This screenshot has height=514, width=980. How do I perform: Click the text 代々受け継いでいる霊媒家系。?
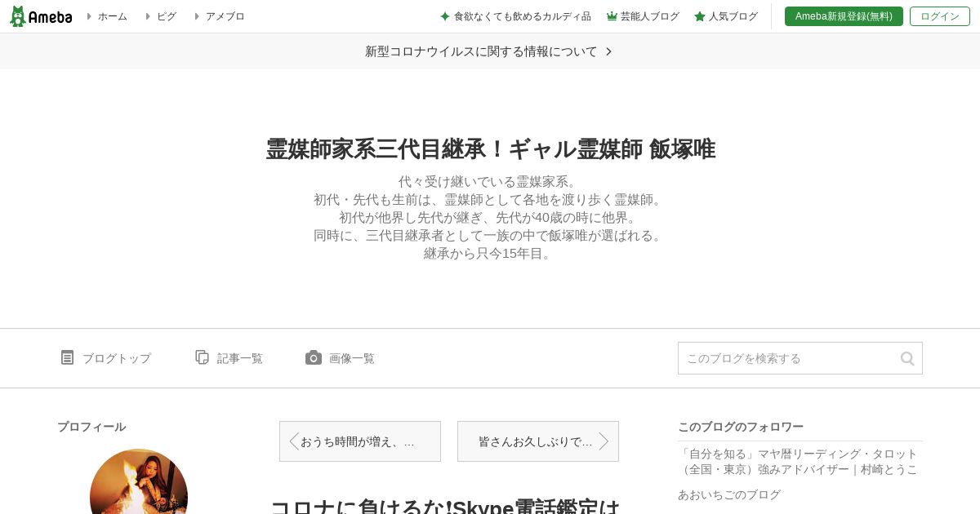tap(490, 182)
